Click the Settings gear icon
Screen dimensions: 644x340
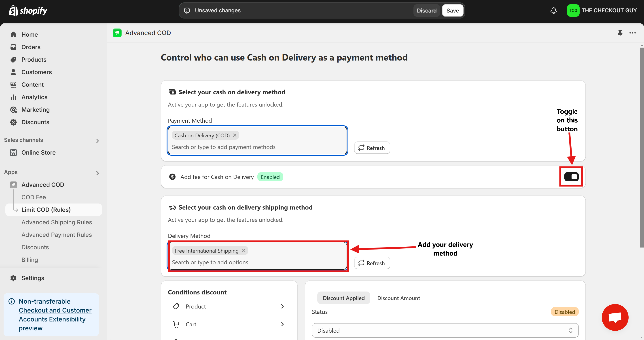tap(13, 278)
